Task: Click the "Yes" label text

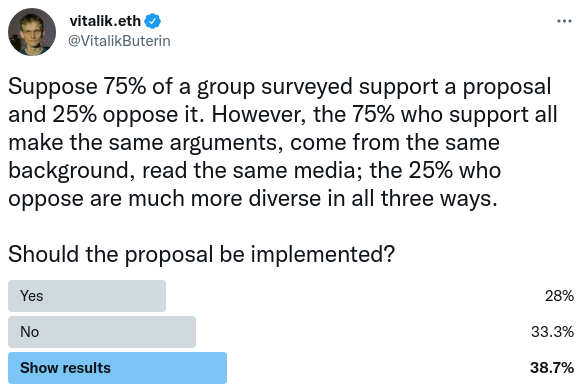Action: pyautogui.click(x=32, y=296)
